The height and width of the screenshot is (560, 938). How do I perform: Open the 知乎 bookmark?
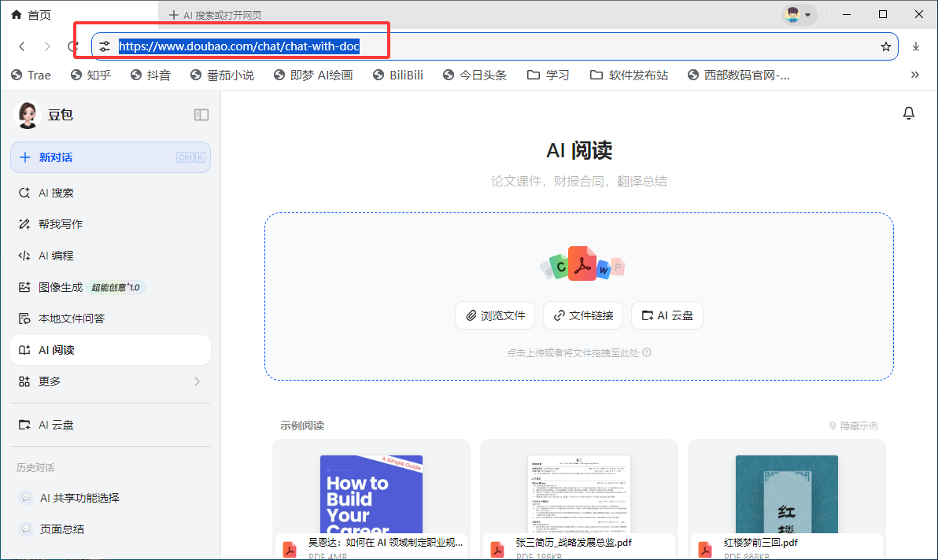click(91, 76)
